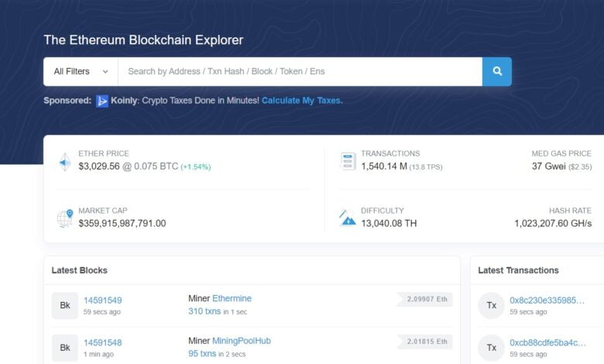Click the Bk badge for block 14591549
The image size is (604, 364).
pyautogui.click(x=65, y=305)
